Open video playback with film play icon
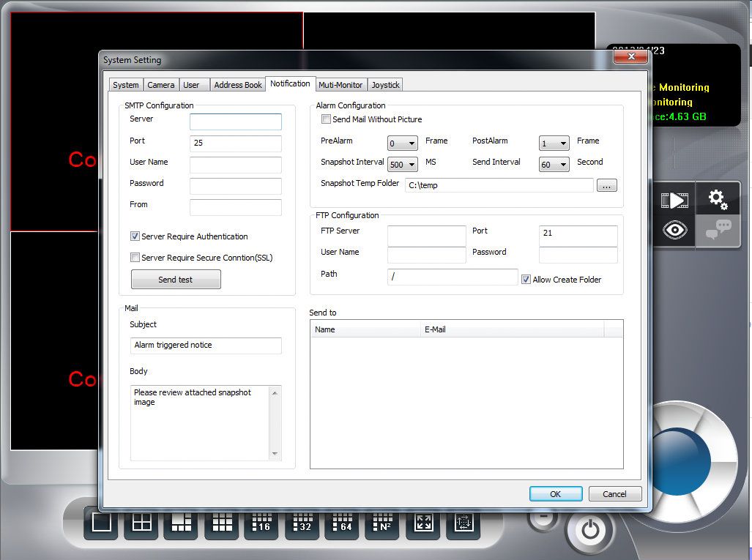 [673, 200]
